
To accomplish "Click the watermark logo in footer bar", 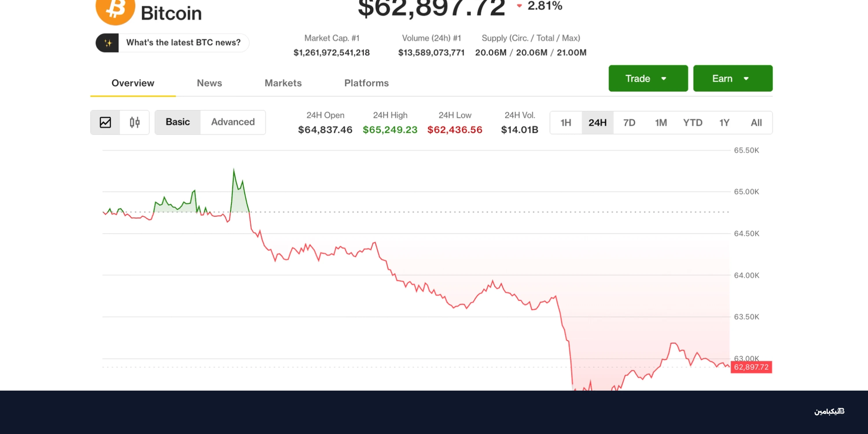I will (829, 411).
